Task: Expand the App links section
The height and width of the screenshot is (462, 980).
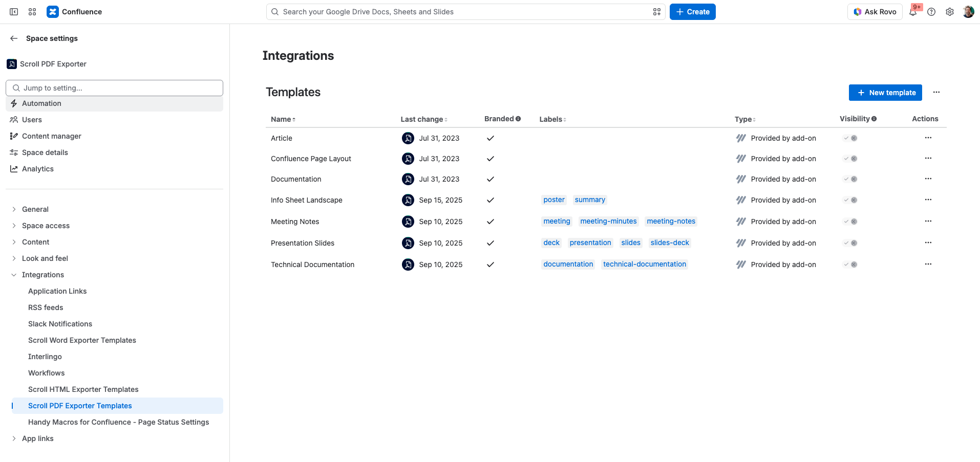Action: pos(14,438)
